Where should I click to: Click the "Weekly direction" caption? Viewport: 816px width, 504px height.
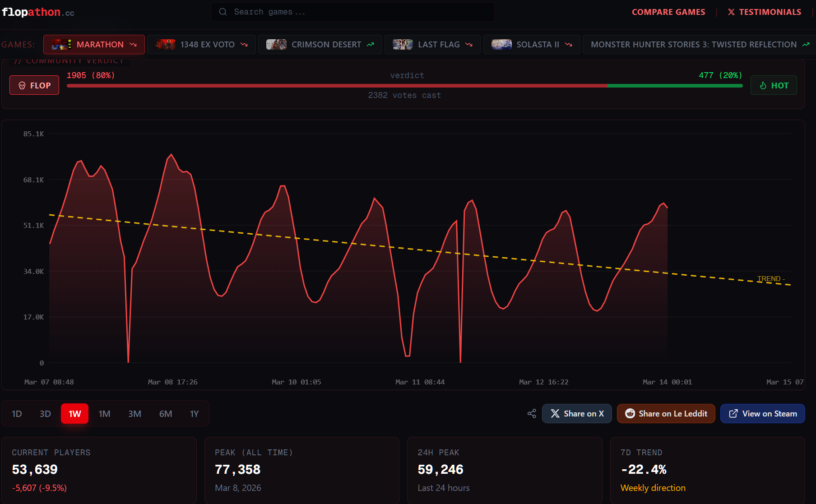pos(653,488)
